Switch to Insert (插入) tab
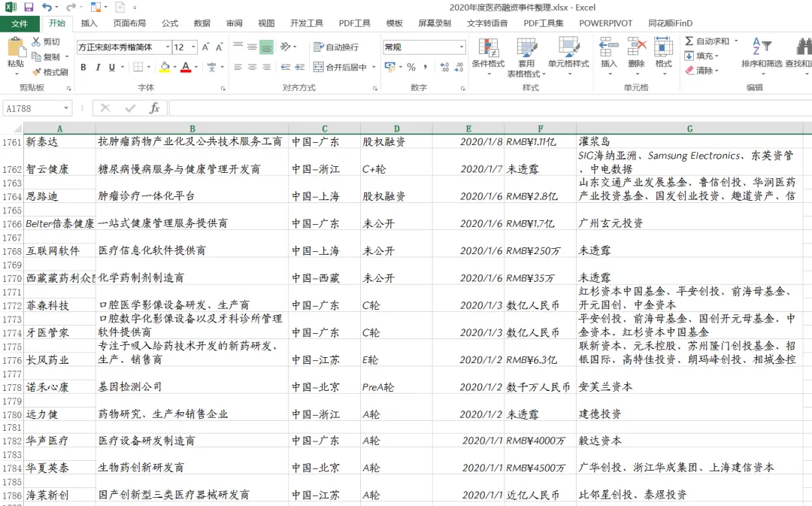This screenshot has height=506, width=812. (89, 23)
